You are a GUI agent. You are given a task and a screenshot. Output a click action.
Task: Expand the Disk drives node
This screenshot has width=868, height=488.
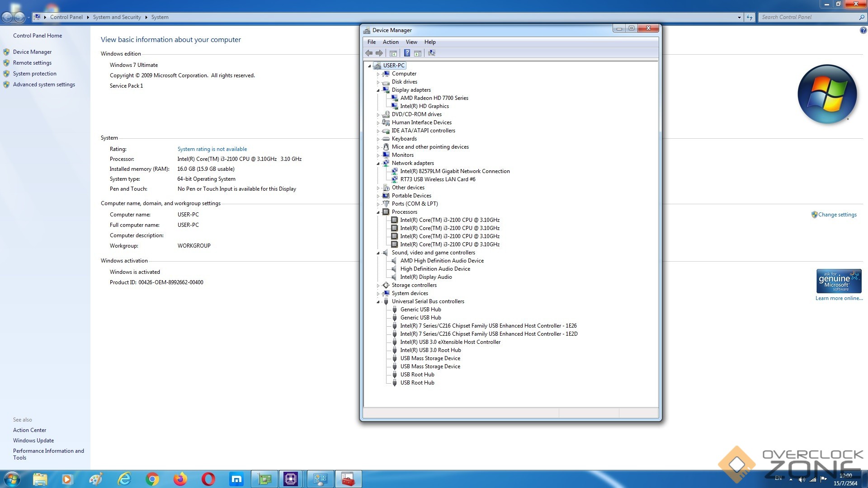pyautogui.click(x=378, y=82)
